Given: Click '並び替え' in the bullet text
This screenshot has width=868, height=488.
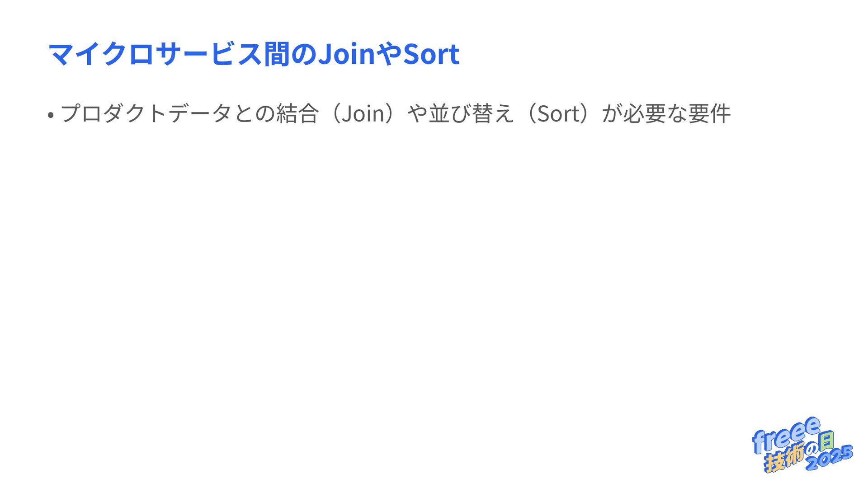Looking at the screenshot, I should [x=472, y=113].
